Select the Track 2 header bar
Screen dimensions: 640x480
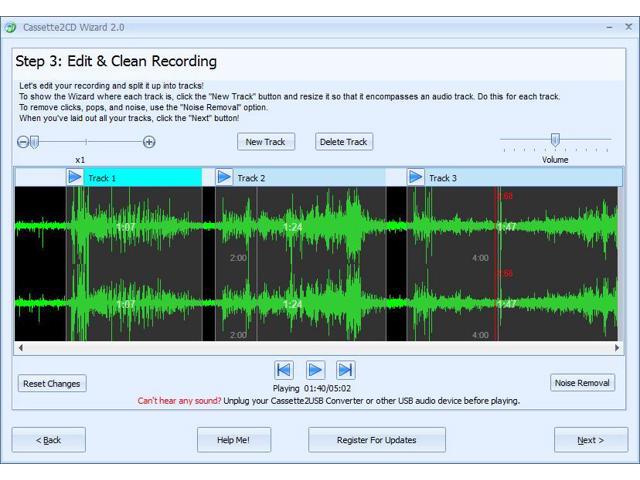(300, 178)
